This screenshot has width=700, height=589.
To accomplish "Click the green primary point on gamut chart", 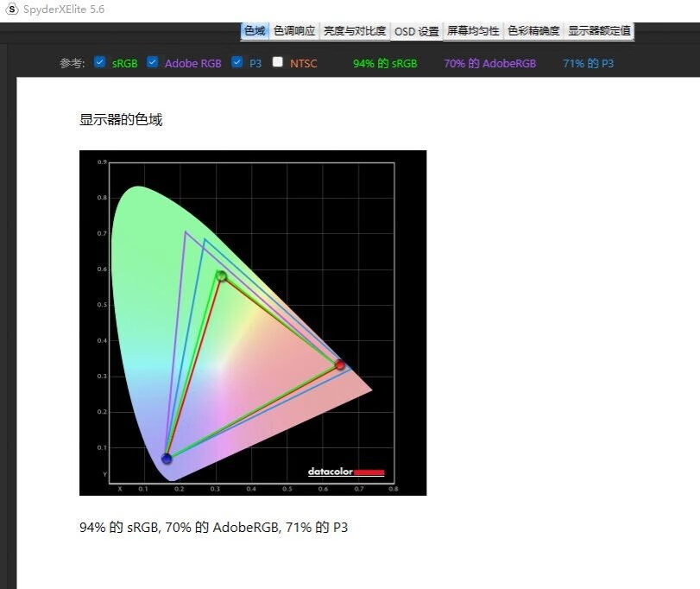I will [222, 275].
